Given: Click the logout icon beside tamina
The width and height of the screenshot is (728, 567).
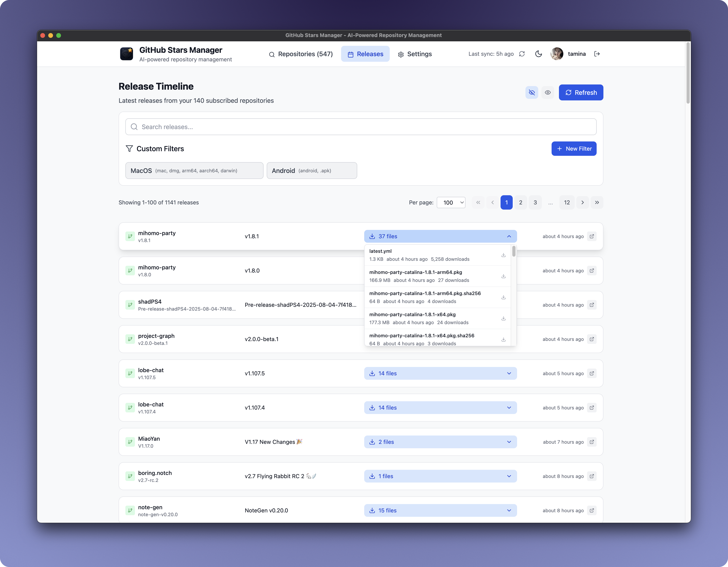Looking at the screenshot, I should pyautogui.click(x=597, y=54).
